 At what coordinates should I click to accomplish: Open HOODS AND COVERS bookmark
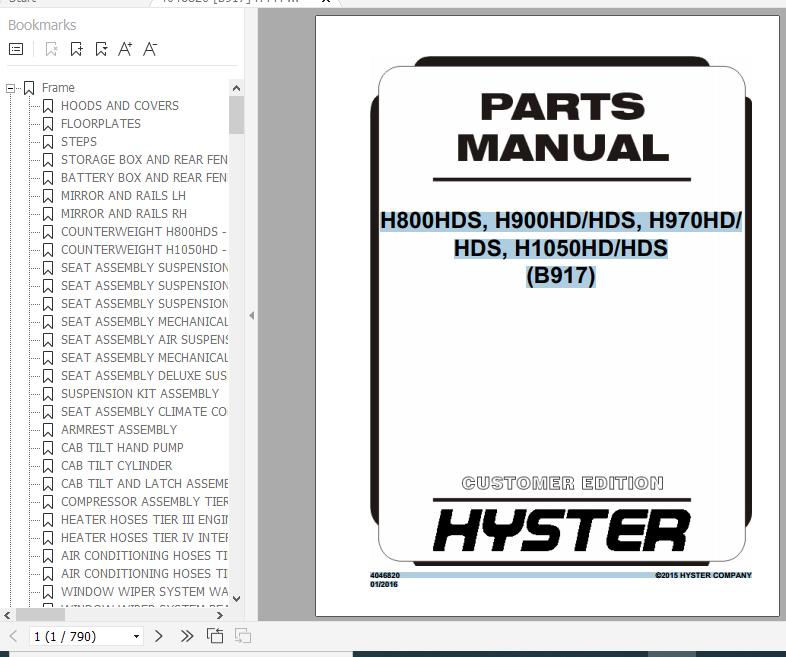click(x=120, y=106)
